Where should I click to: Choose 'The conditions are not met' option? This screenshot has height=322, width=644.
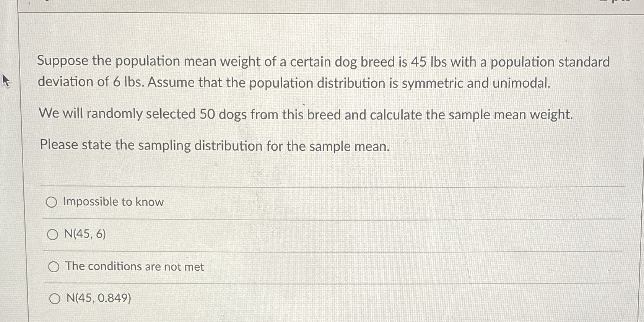click(54, 267)
